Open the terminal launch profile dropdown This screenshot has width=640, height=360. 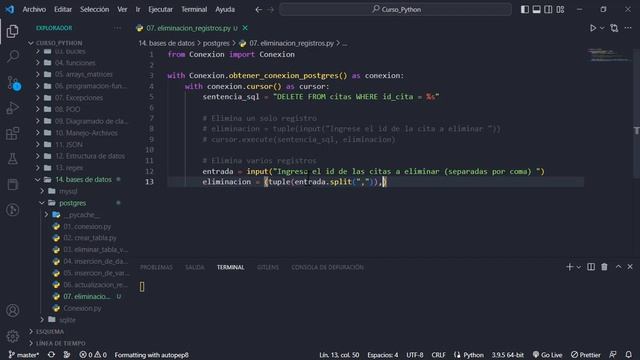578,267
